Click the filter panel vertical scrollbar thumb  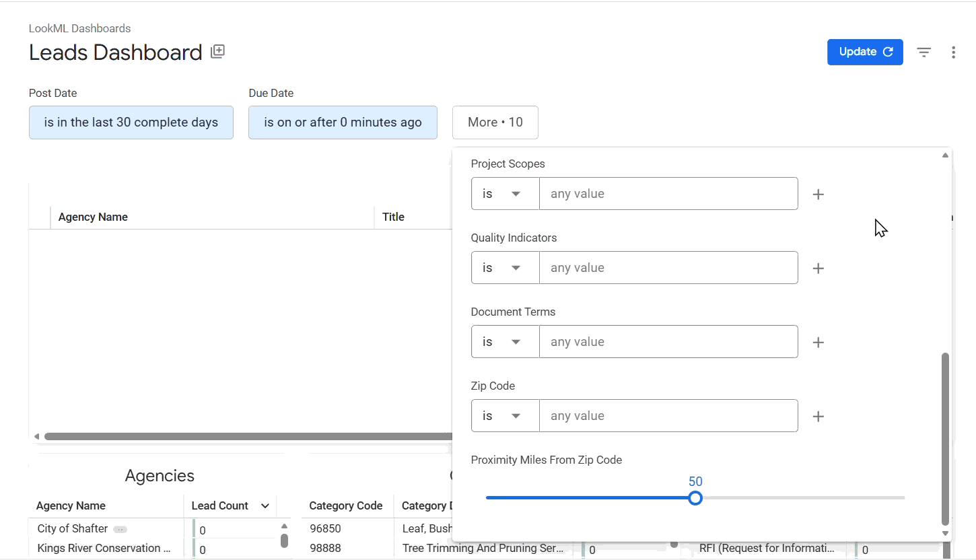click(945, 438)
